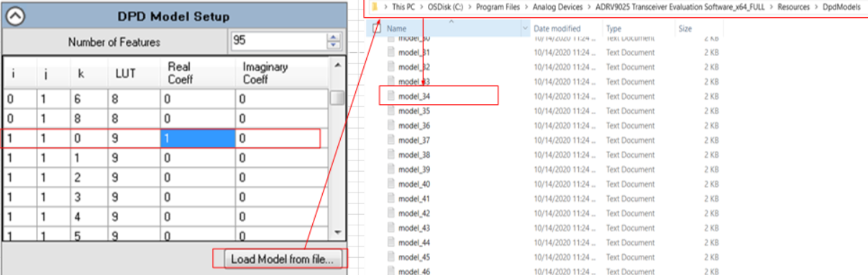Click the coefficient table scrollbar down arrow
Viewport: 868px width, 275px height.
click(337, 232)
